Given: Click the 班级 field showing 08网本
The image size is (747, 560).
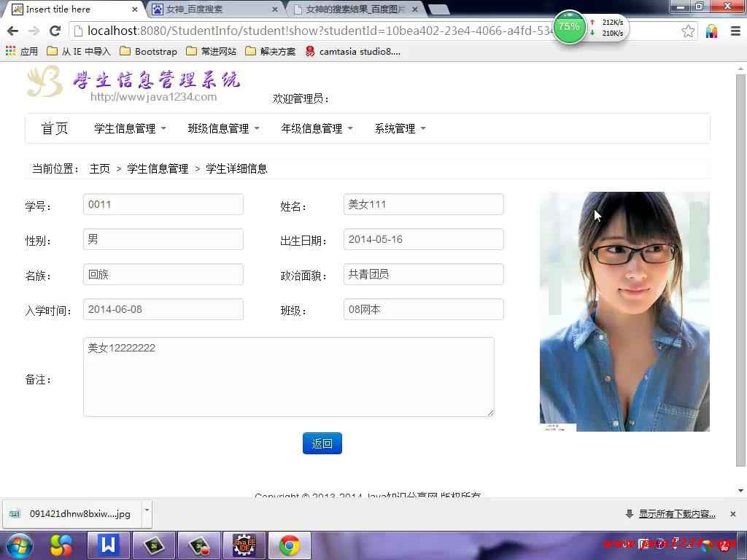Looking at the screenshot, I should [x=424, y=309].
